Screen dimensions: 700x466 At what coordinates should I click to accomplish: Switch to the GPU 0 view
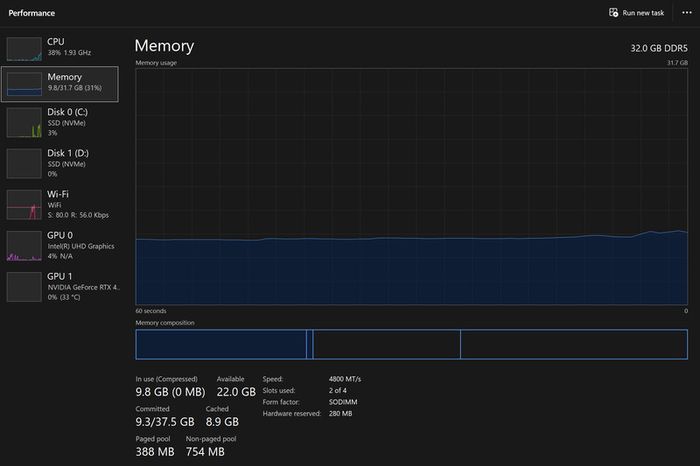point(60,245)
